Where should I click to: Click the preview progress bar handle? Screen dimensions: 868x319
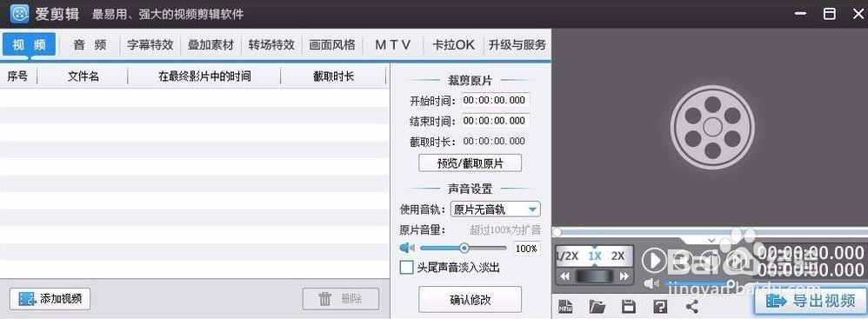click(x=558, y=232)
